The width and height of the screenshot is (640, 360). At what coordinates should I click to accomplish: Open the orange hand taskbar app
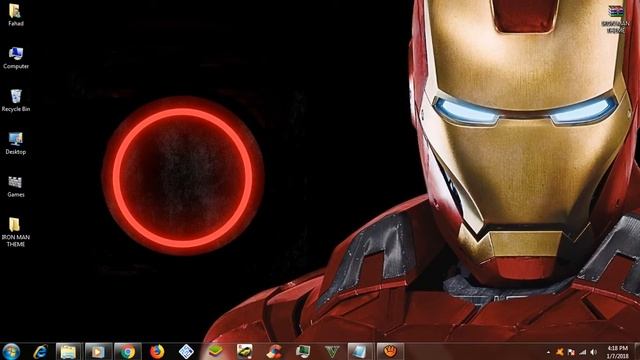click(x=390, y=351)
